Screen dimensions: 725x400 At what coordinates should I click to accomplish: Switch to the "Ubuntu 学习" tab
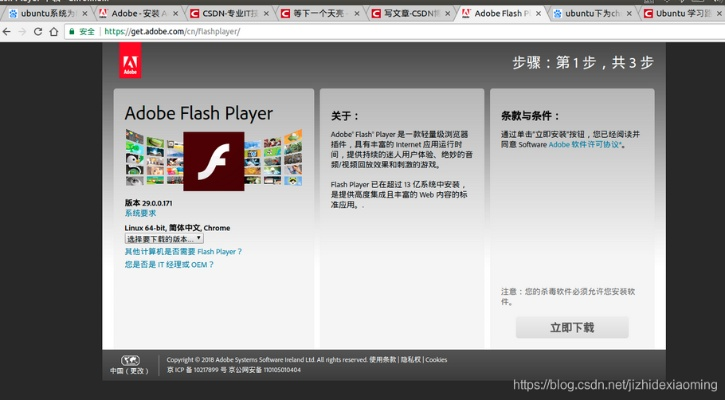(682, 14)
